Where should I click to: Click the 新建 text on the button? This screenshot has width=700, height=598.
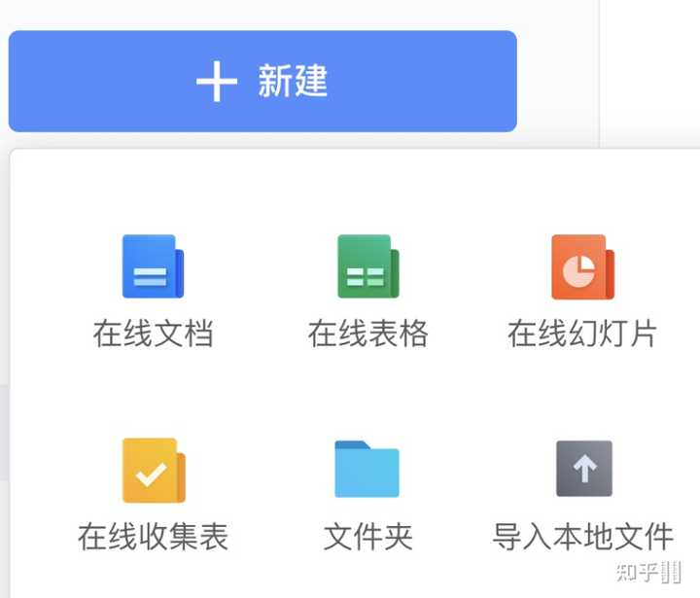pyautogui.click(x=293, y=81)
